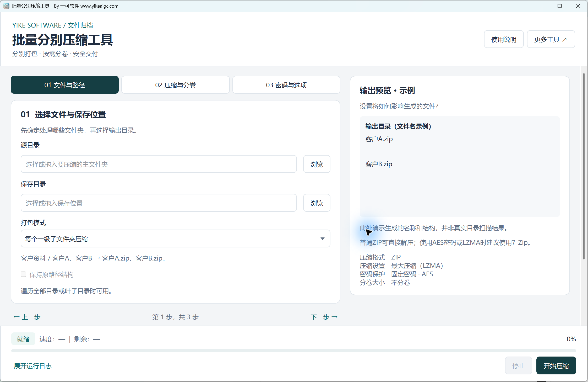
Task: Click 客户B.zip in output preview
Action: click(379, 164)
